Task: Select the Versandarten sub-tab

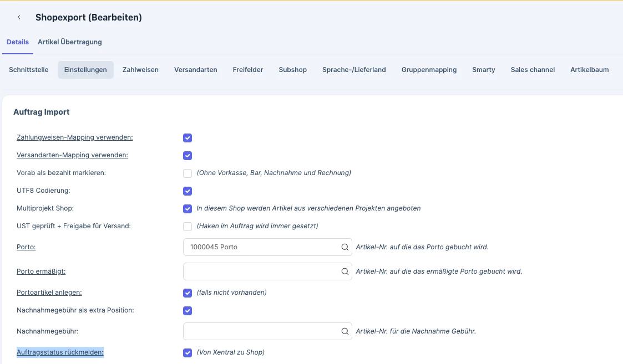Action: click(195, 69)
